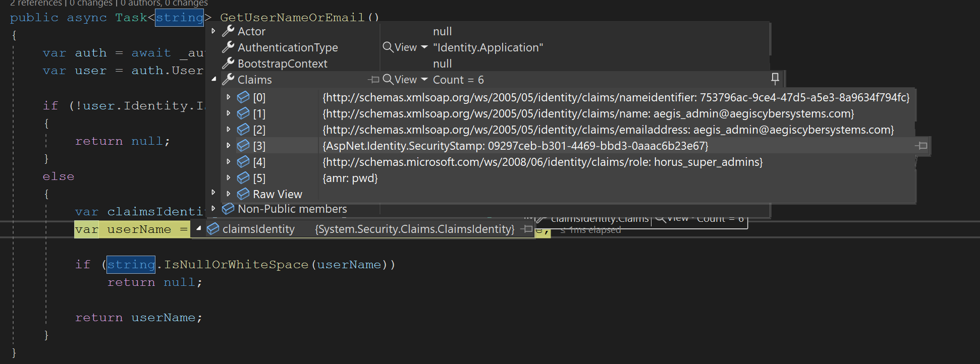The height and width of the screenshot is (364, 980).
Task: Collapse the Claims property node
Action: point(213,79)
